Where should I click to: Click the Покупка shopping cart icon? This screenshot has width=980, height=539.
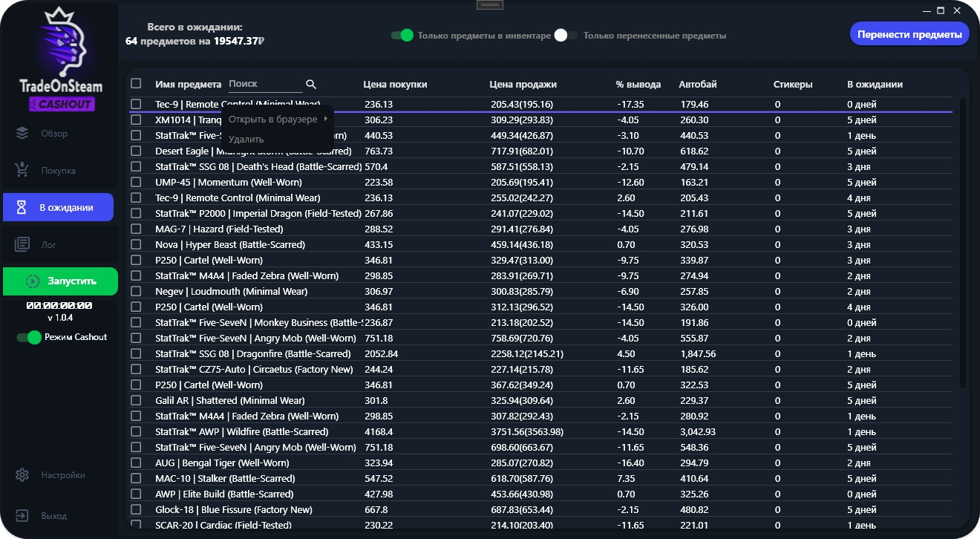point(22,171)
